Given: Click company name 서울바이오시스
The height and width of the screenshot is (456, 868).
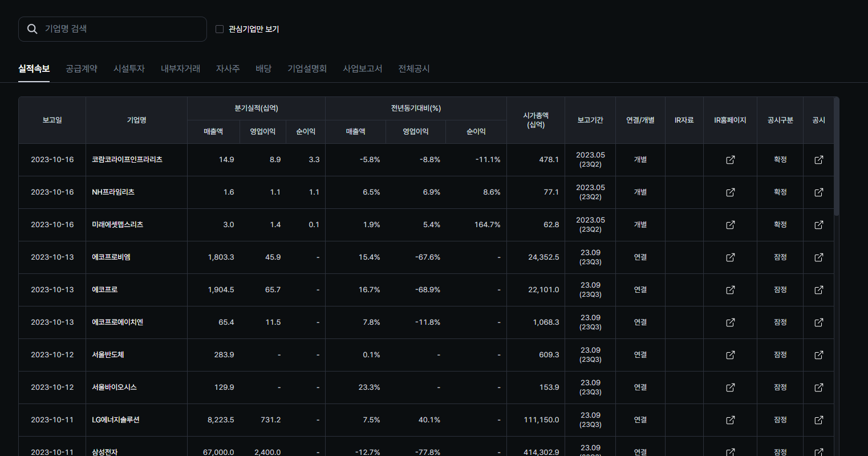Looking at the screenshot, I should 114,388.
